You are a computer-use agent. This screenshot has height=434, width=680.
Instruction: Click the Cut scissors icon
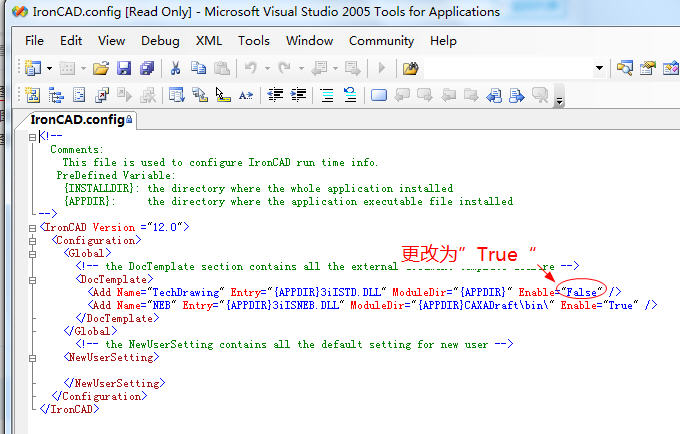point(176,68)
